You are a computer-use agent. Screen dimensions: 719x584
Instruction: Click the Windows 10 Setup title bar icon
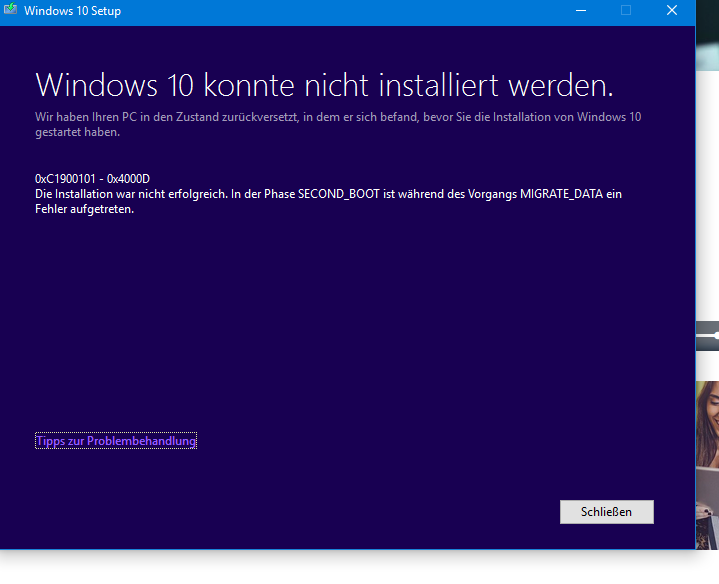tap(11, 10)
